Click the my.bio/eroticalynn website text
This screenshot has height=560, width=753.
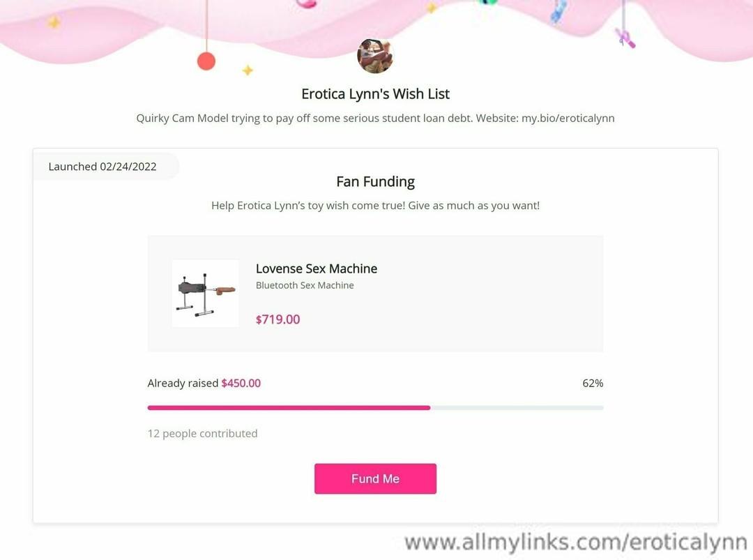pos(568,118)
